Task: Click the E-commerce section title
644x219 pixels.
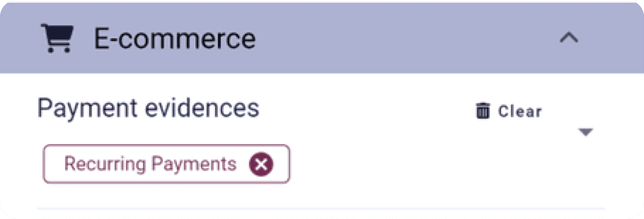Action: click(x=175, y=39)
